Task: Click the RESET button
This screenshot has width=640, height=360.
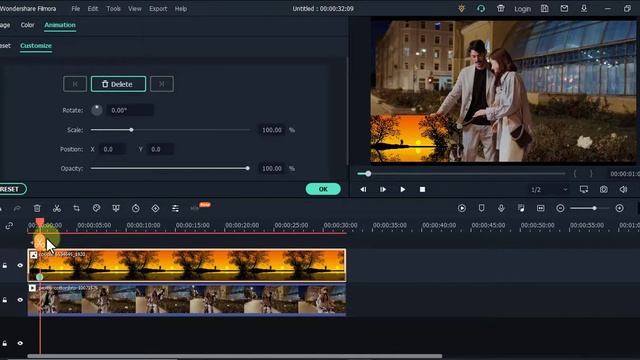Action: pos(11,189)
